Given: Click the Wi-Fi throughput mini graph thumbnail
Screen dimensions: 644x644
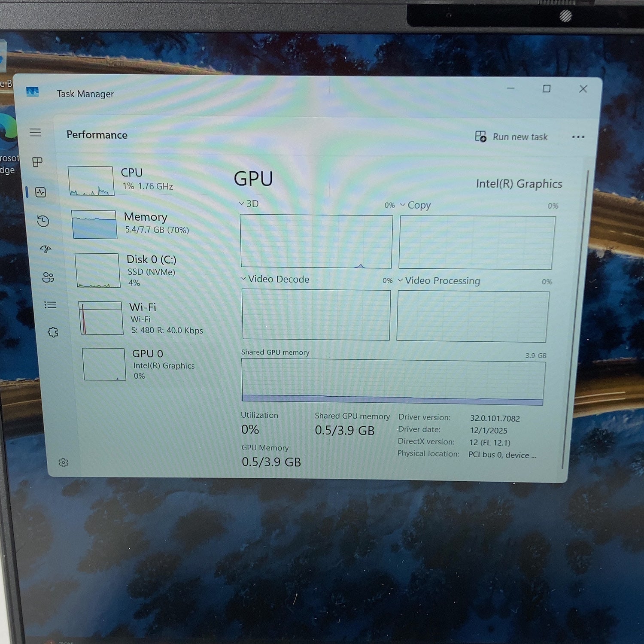Looking at the screenshot, I should (101, 318).
